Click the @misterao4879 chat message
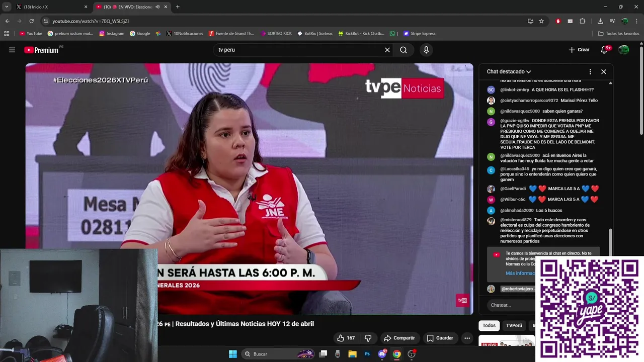The image size is (644, 362). click(544, 230)
